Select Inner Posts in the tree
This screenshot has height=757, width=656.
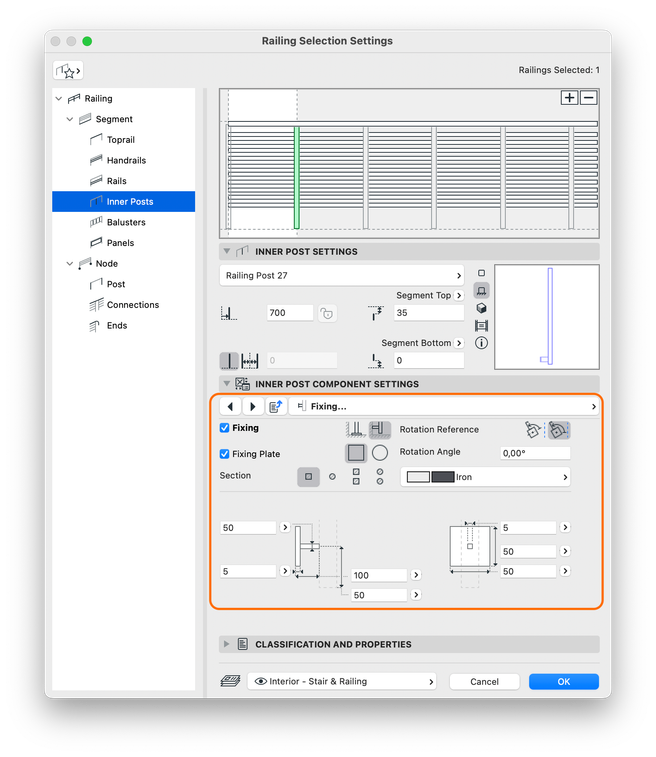click(124, 202)
